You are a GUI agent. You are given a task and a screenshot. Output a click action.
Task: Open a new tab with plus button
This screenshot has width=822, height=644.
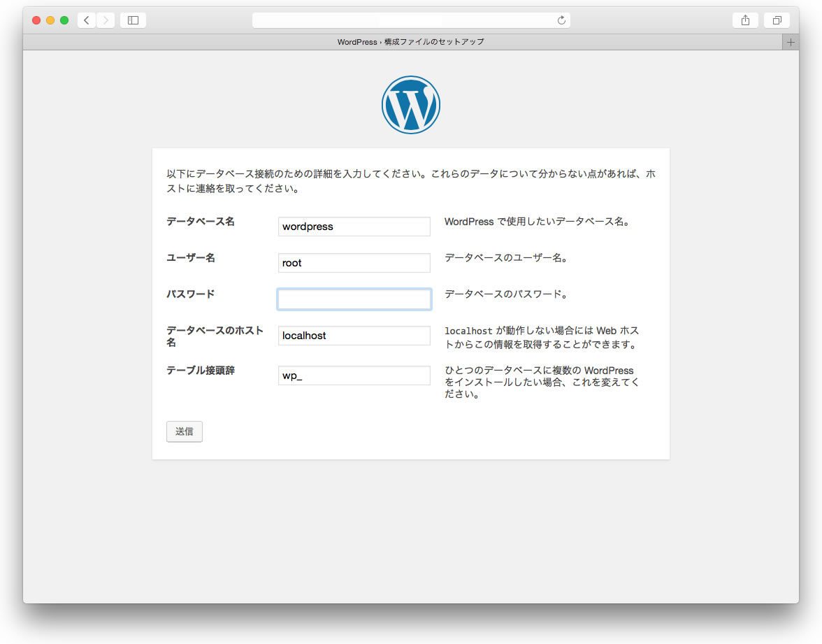(x=791, y=42)
